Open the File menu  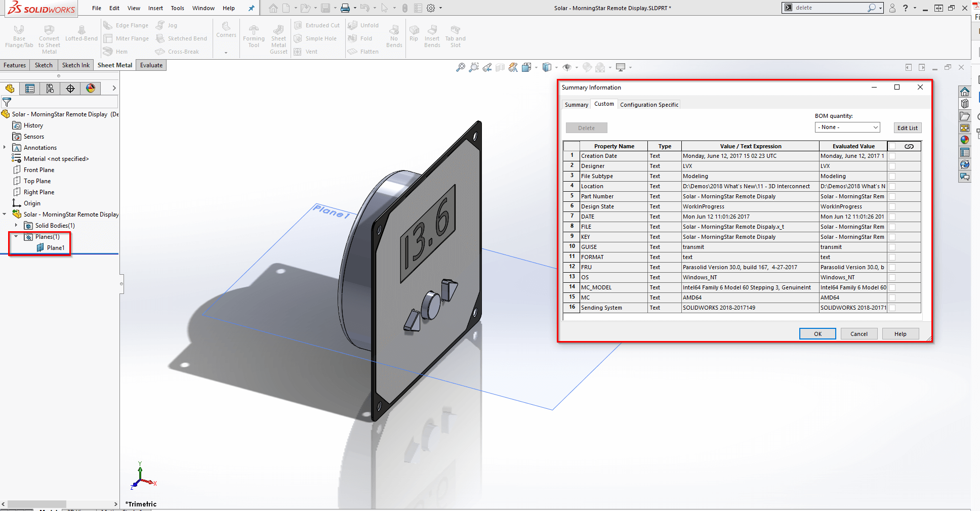tap(97, 8)
